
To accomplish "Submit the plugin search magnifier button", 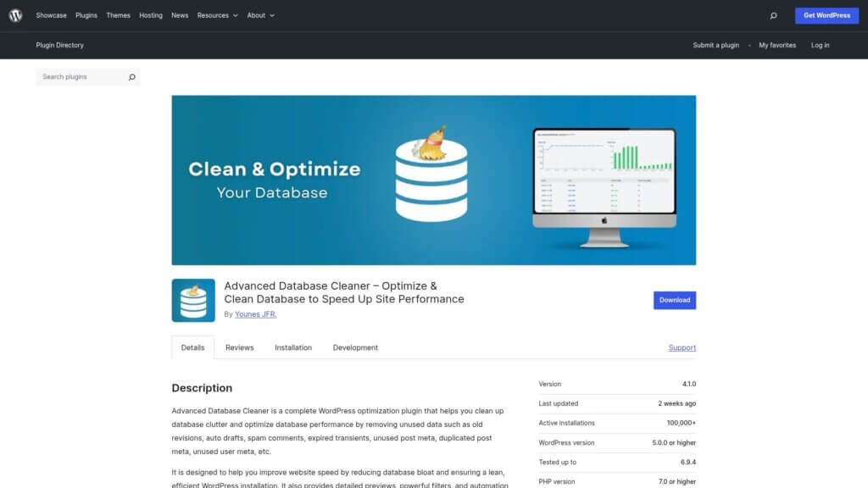I will (x=131, y=77).
